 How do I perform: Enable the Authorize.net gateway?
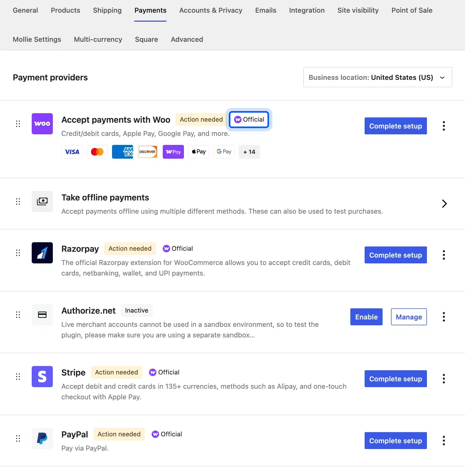[x=366, y=317]
